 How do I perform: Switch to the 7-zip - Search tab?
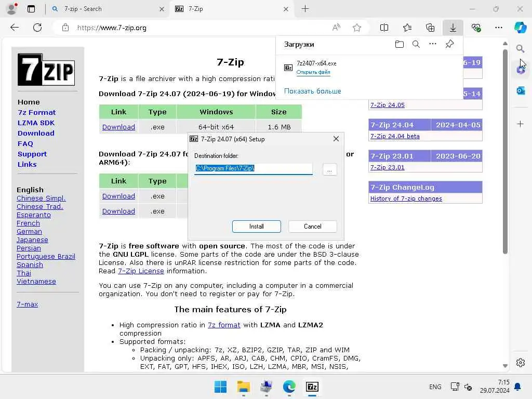pyautogui.click(x=108, y=9)
